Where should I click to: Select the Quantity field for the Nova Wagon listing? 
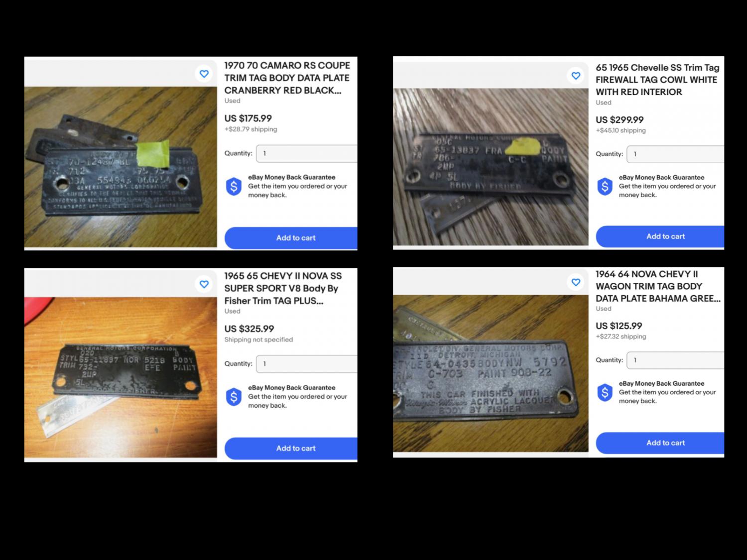pyautogui.click(x=675, y=360)
